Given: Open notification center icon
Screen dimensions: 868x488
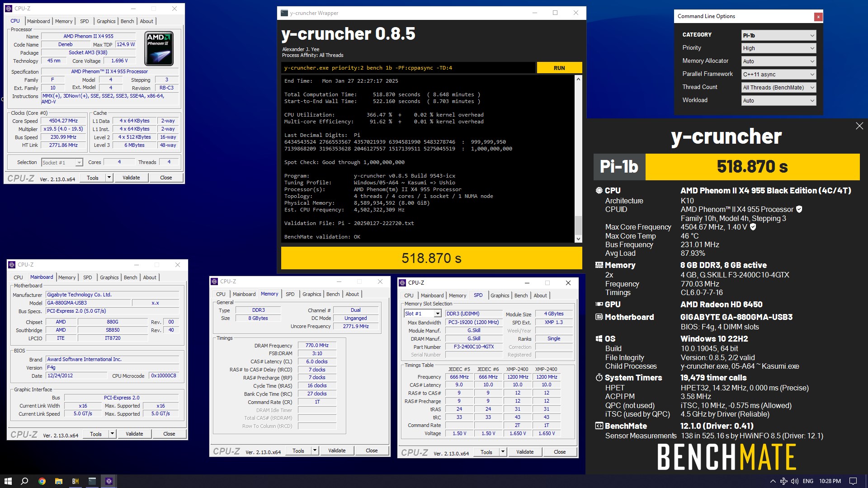Looking at the screenshot, I should (853, 481).
